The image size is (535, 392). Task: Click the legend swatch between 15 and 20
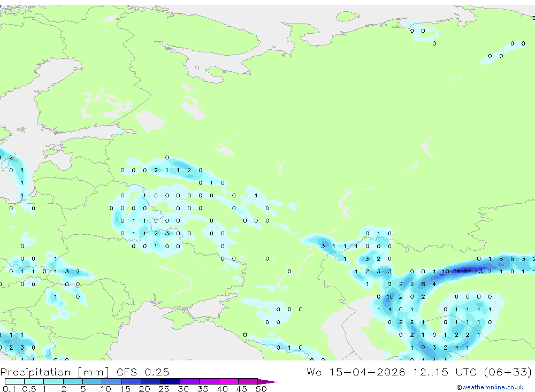coord(132,381)
